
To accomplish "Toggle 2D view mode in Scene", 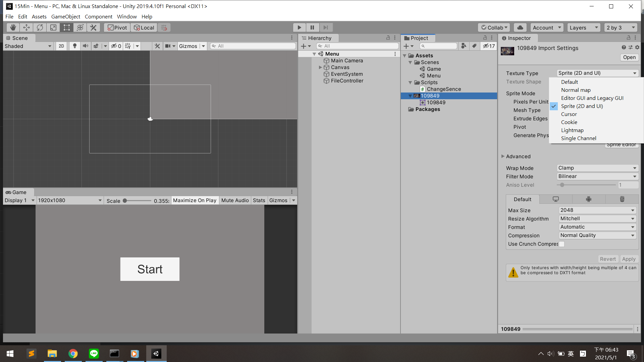I will click(61, 46).
